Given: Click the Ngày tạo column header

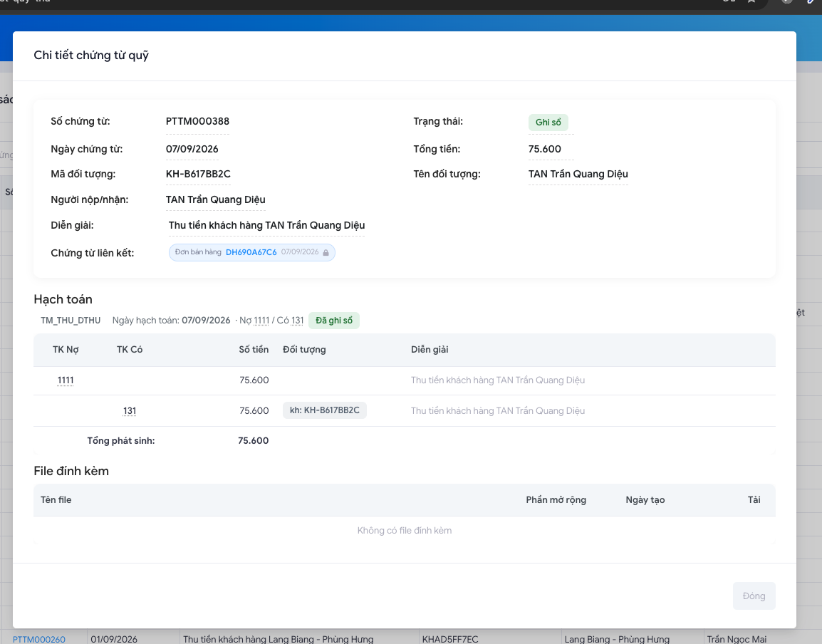Looking at the screenshot, I should pyautogui.click(x=645, y=500).
